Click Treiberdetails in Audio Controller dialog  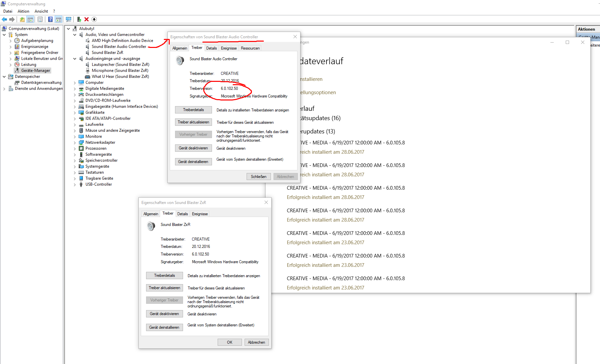tap(193, 110)
